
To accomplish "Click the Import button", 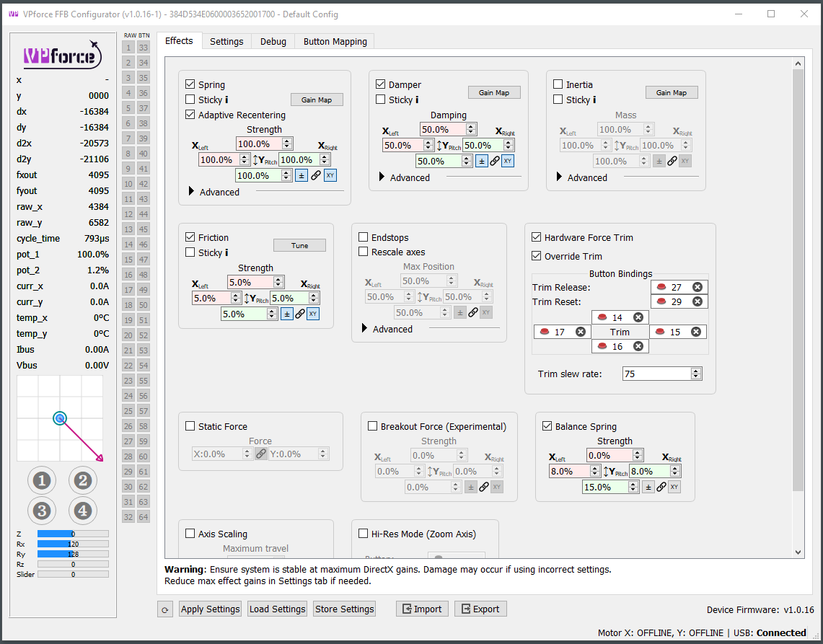I will [422, 609].
